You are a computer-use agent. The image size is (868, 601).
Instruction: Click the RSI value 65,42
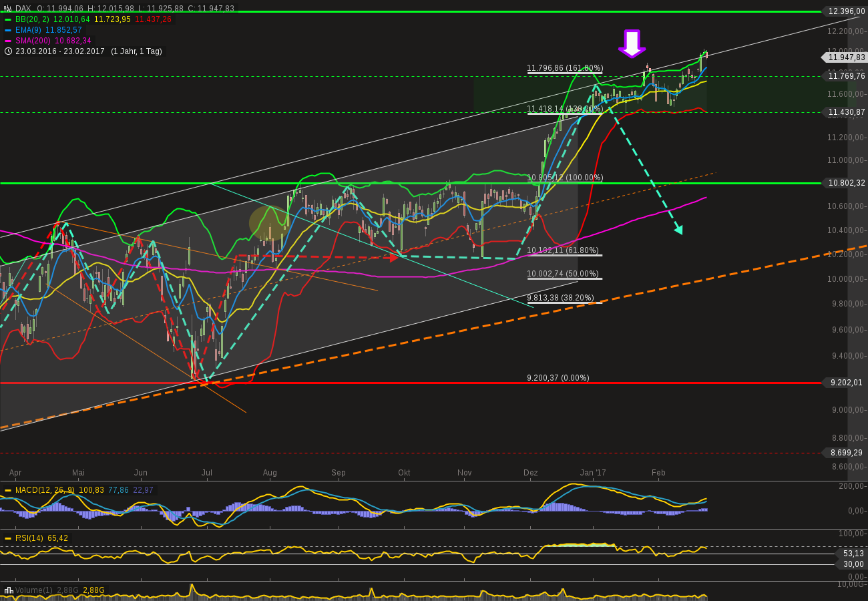(58, 538)
